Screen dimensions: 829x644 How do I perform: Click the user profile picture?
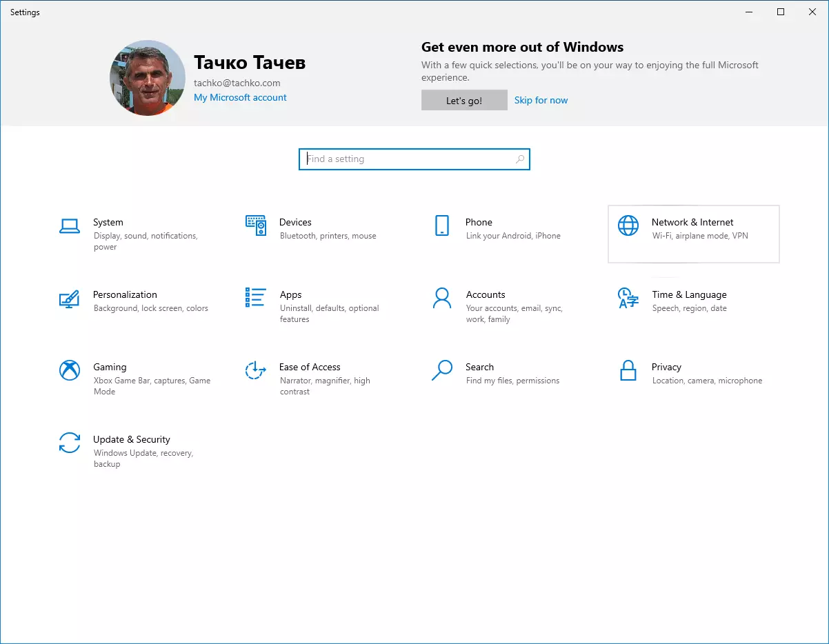tap(148, 78)
